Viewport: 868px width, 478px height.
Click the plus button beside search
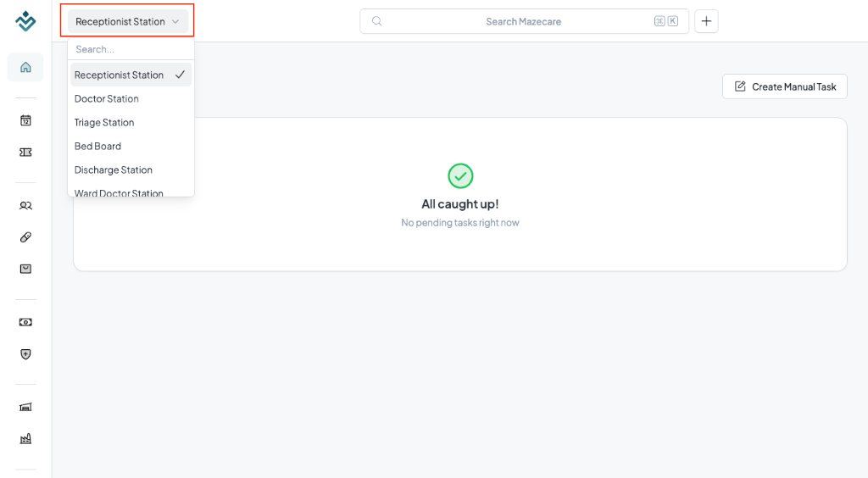click(x=706, y=21)
